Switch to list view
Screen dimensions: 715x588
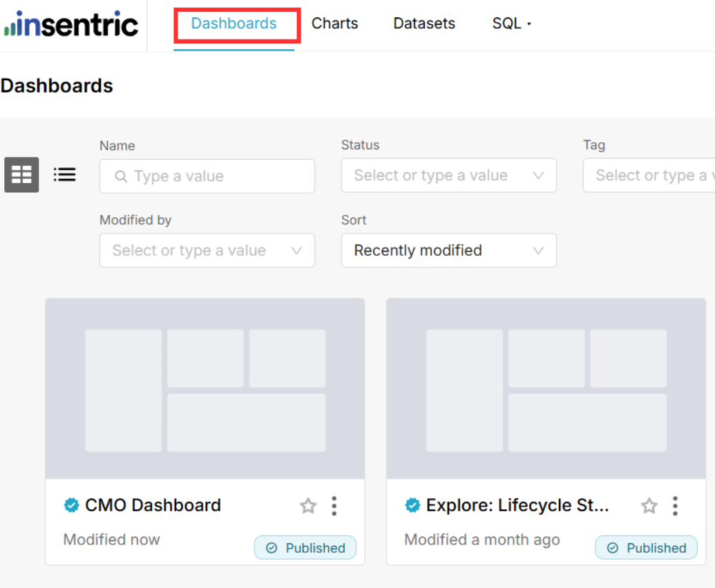point(65,175)
